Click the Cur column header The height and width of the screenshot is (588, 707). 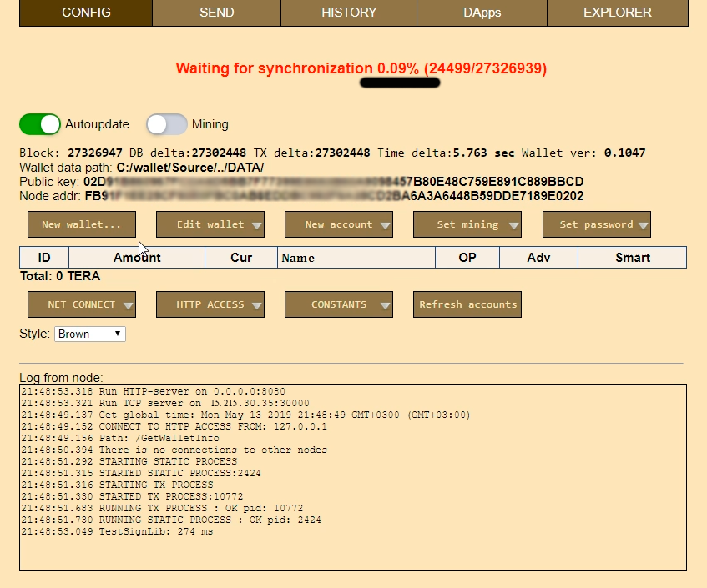click(x=241, y=258)
